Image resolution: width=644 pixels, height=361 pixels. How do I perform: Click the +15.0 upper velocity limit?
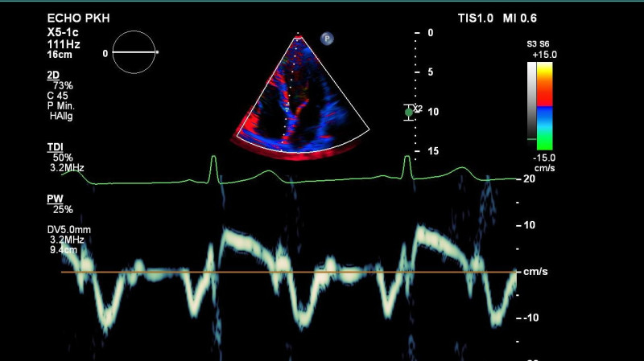point(545,55)
